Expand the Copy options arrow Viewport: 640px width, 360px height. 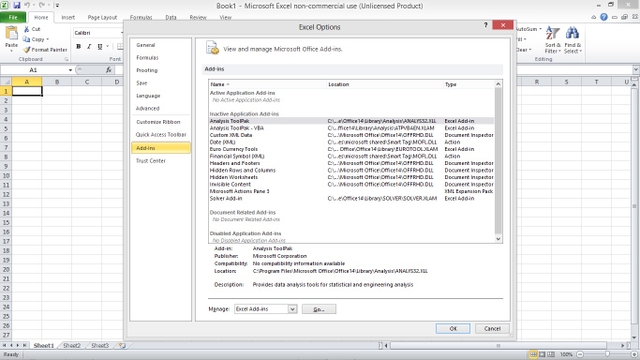(48, 39)
